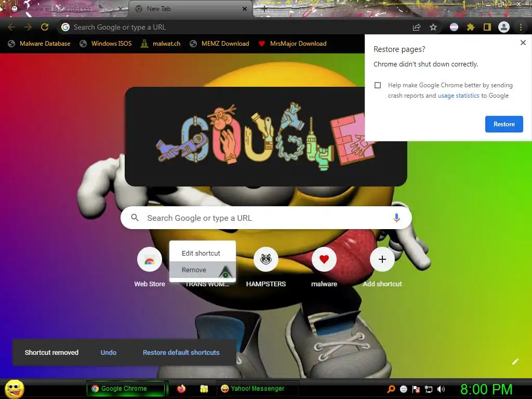
Task: Bookmark this tab with the star icon
Action: coord(433,27)
